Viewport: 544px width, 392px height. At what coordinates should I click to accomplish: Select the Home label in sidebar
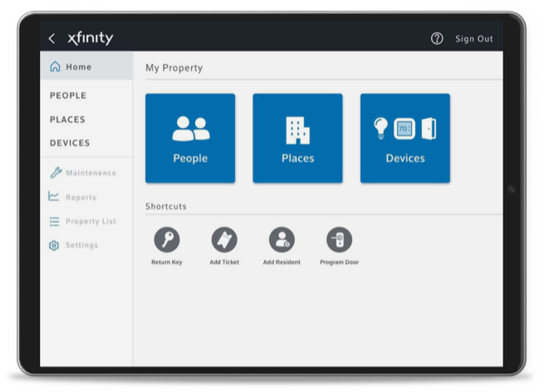(x=79, y=67)
